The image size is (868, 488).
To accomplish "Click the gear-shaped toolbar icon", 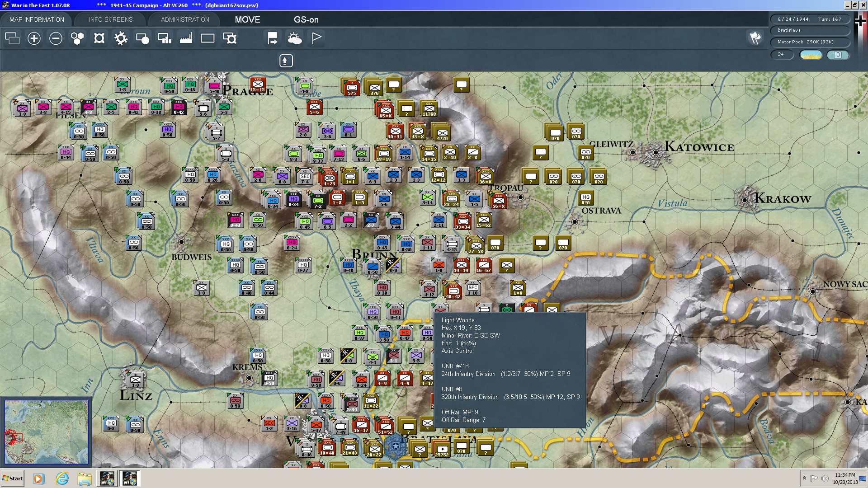I will (x=121, y=38).
